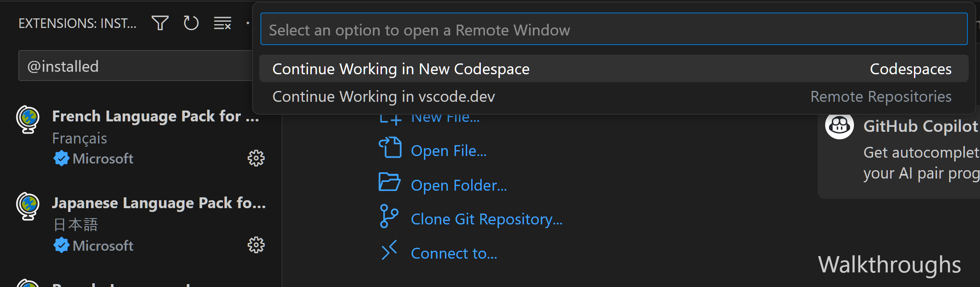Click the Open Folder icon

(x=390, y=183)
